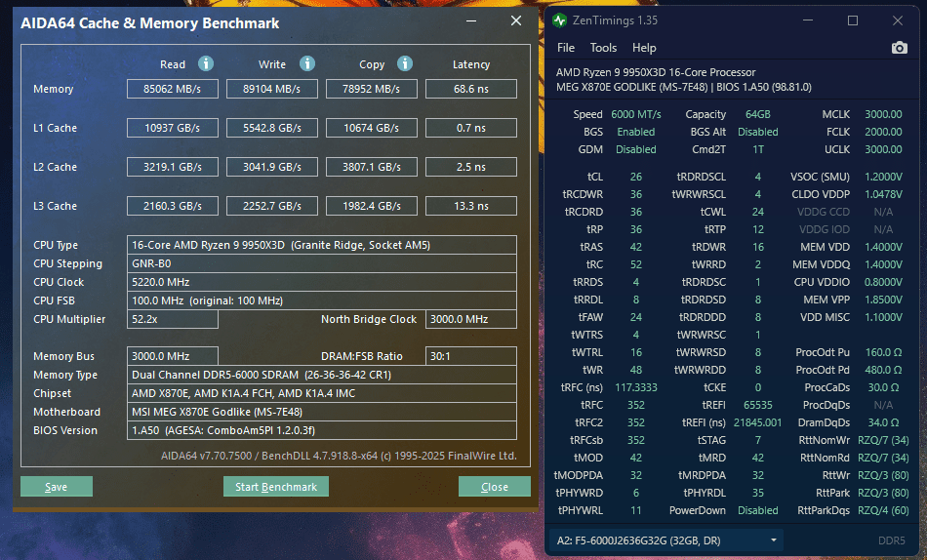The width and height of the screenshot is (927, 560).
Task: Click the L3 Cache copy value 1982.4 GB/s
Action: 371,206
